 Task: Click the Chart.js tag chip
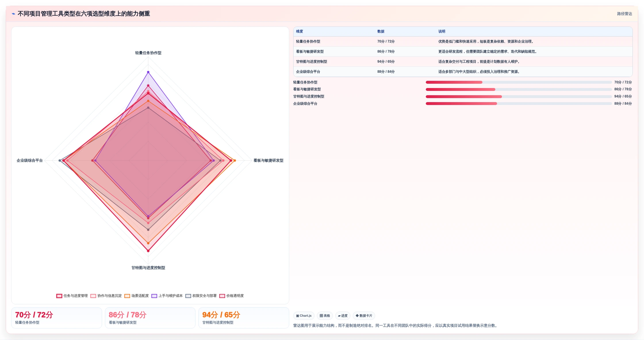click(x=304, y=316)
